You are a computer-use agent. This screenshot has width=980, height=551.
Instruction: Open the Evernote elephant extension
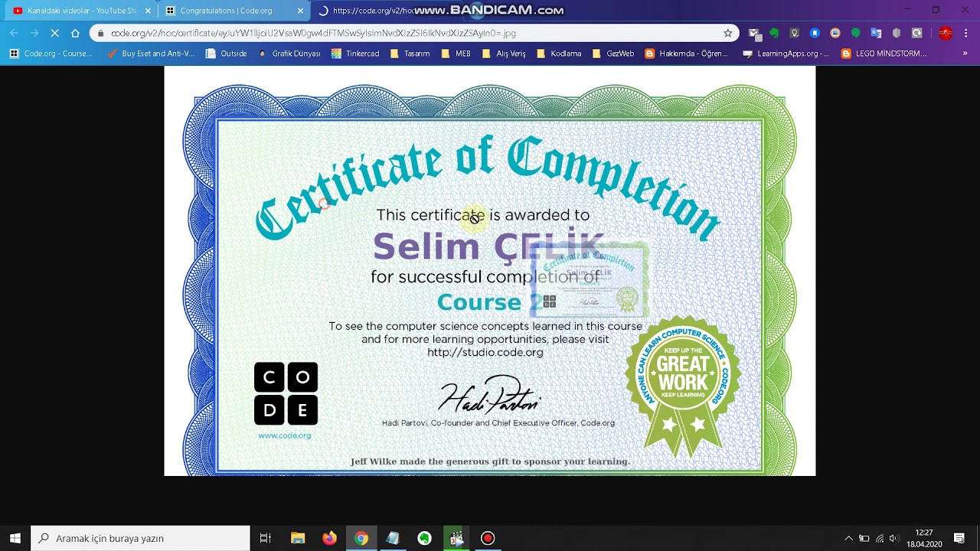774,33
